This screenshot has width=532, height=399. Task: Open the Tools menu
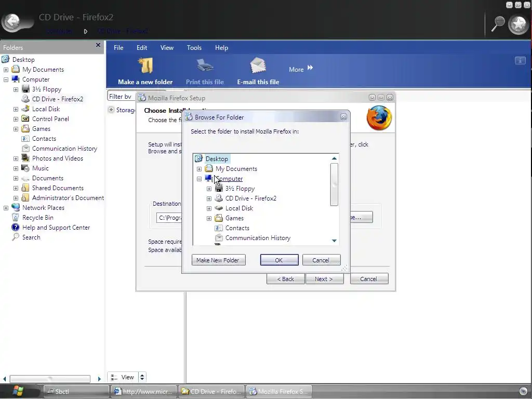pos(194,48)
